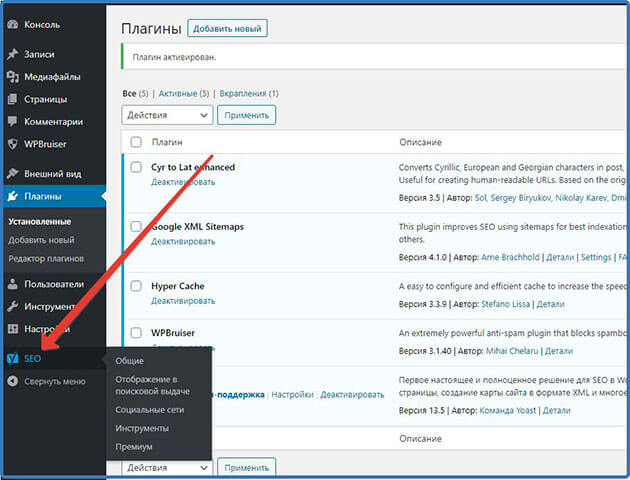This screenshot has height=480, width=630.
Task: Open Настройки link of the Yoast plugin
Action: pos(292,394)
